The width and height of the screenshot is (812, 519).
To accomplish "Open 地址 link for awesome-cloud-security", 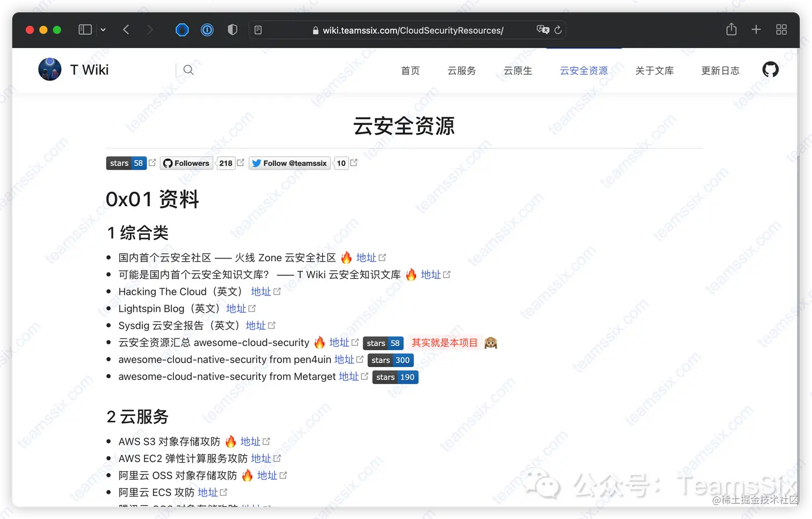I will (x=339, y=342).
